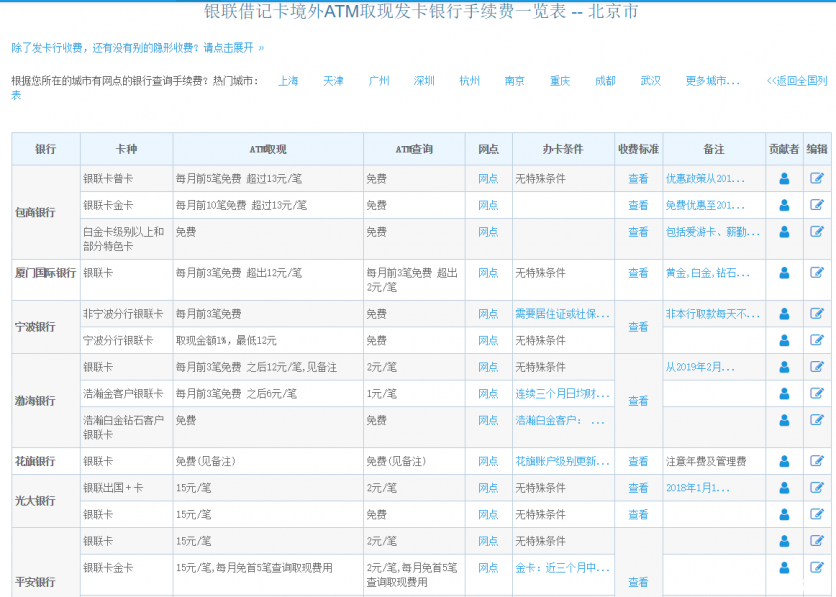Edit the 渤海银行 之后12元/笔 row
Screen dimensions: 836x597
[817, 367]
